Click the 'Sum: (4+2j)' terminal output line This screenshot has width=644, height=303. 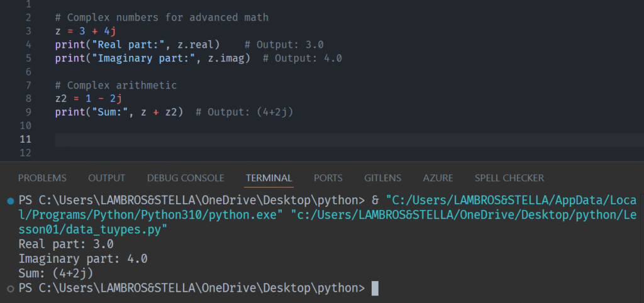tap(56, 273)
